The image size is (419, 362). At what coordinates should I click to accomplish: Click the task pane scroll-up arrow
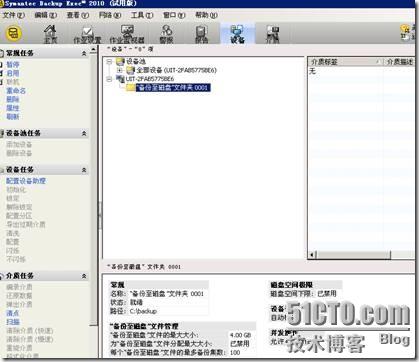[93, 50]
